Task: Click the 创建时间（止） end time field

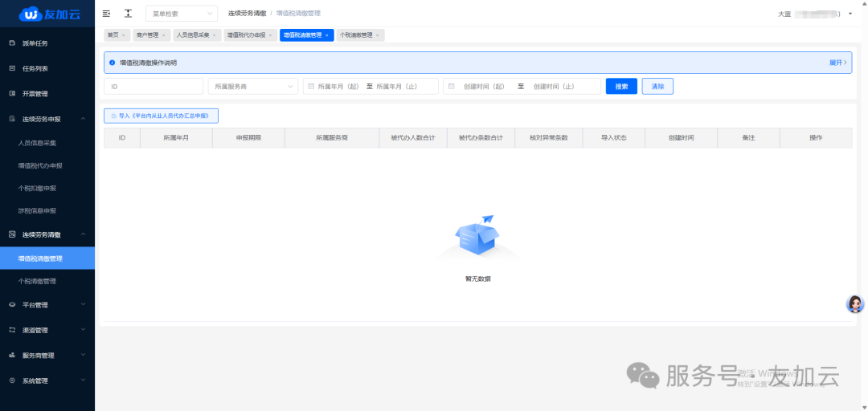Action: [554, 86]
